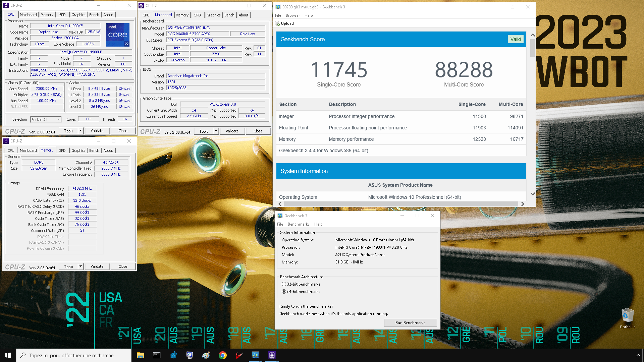Image resolution: width=644 pixels, height=362 pixels.
Task: Show hidden system tray icons
Action: (x=638, y=355)
